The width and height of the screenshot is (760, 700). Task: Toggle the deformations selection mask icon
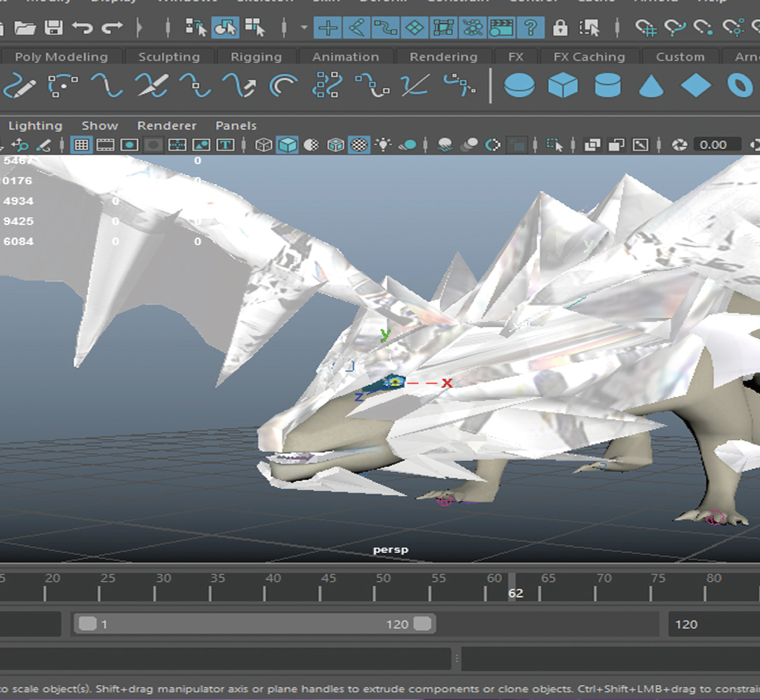443,28
